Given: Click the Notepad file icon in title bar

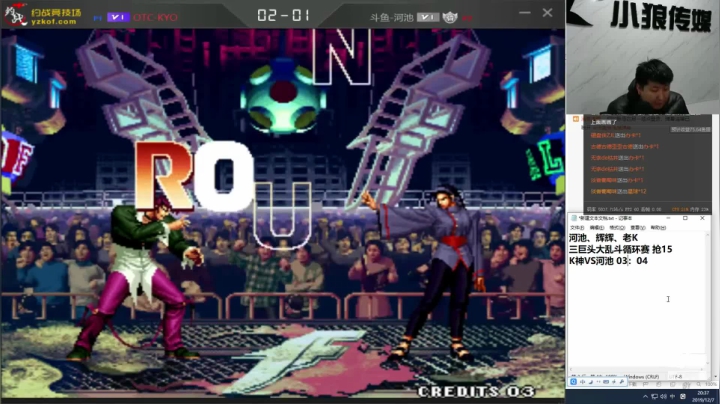Looking at the screenshot, I should (574, 218).
